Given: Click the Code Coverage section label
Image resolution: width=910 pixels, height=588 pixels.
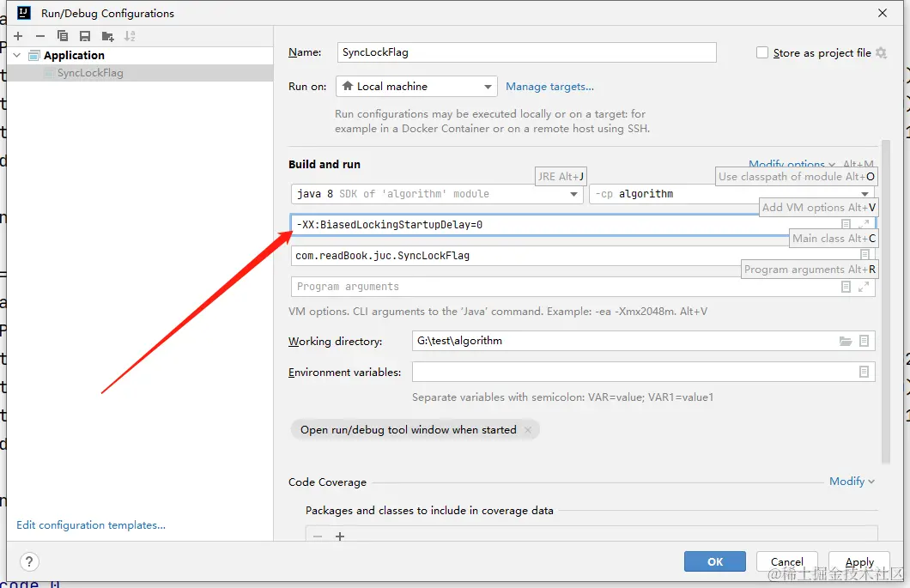Looking at the screenshot, I should pos(327,482).
